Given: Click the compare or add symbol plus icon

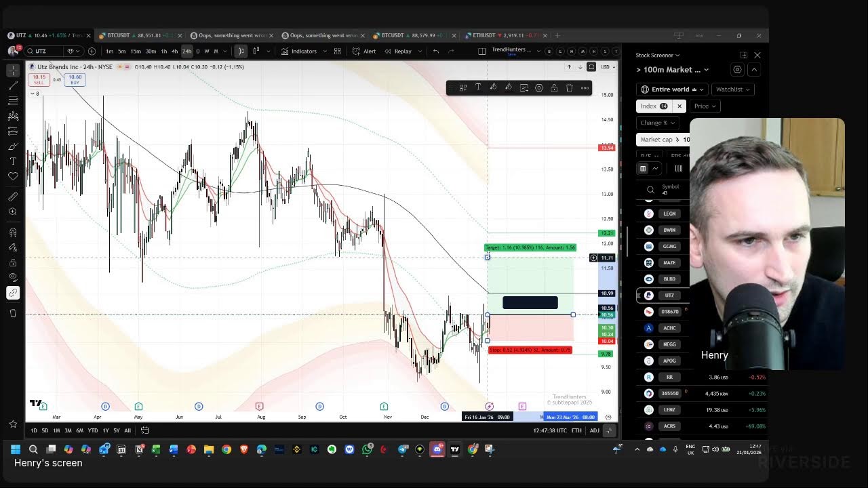Looking at the screenshot, I should click(x=92, y=52).
